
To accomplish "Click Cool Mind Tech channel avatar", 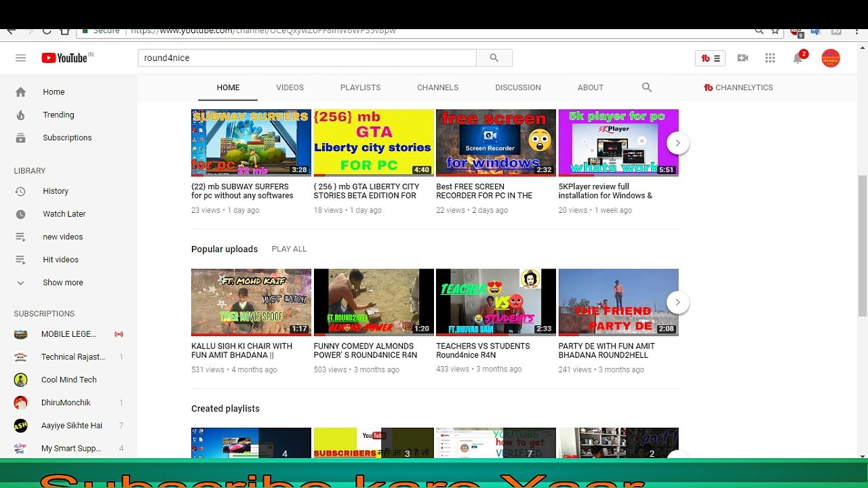I will (20, 380).
